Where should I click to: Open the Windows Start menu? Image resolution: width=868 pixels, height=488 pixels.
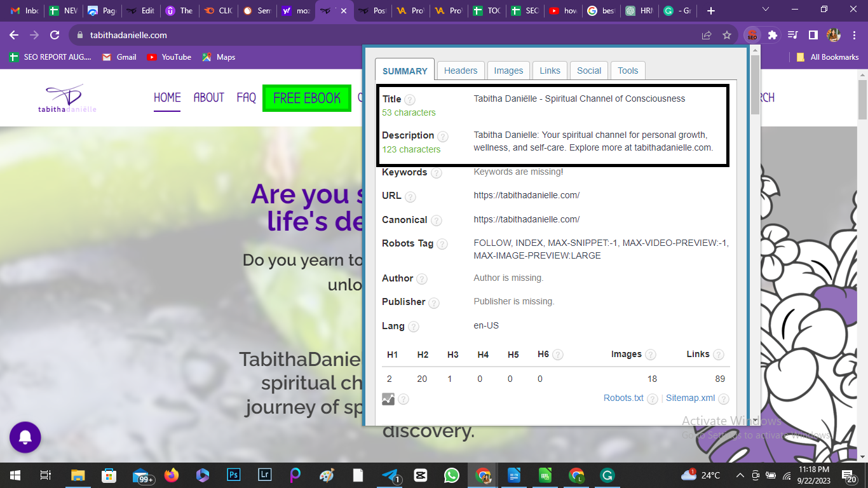click(15, 475)
